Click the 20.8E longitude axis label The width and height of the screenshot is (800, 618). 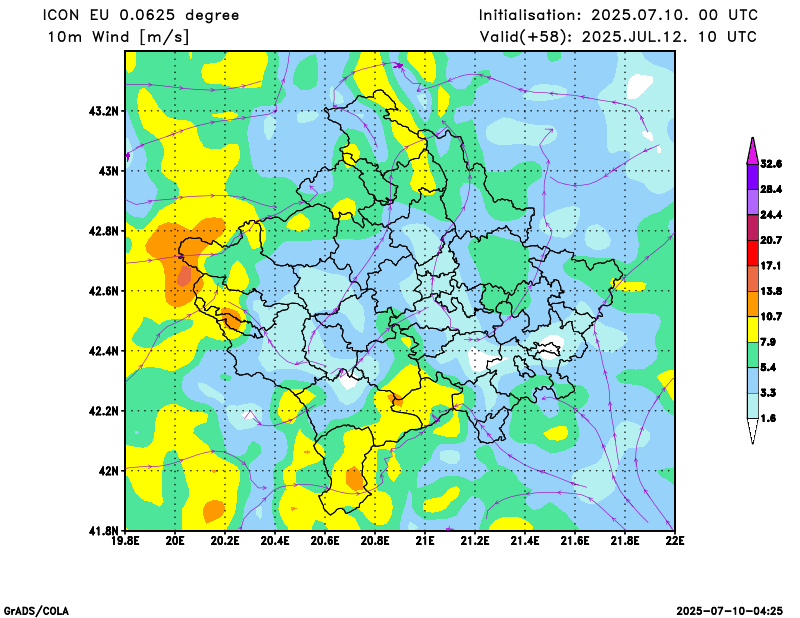[x=375, y=540]
